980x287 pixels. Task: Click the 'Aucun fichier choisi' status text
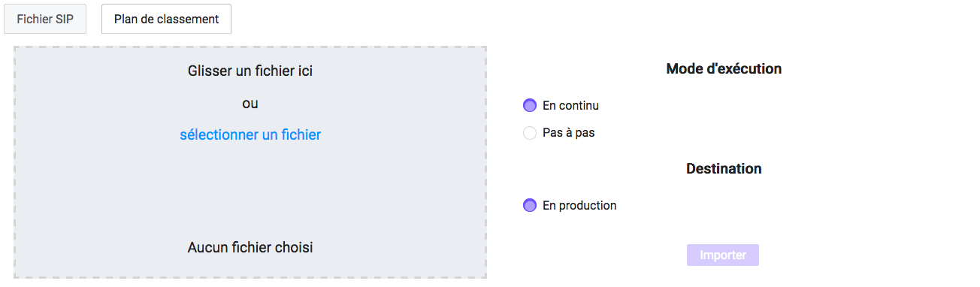point(250,247)
